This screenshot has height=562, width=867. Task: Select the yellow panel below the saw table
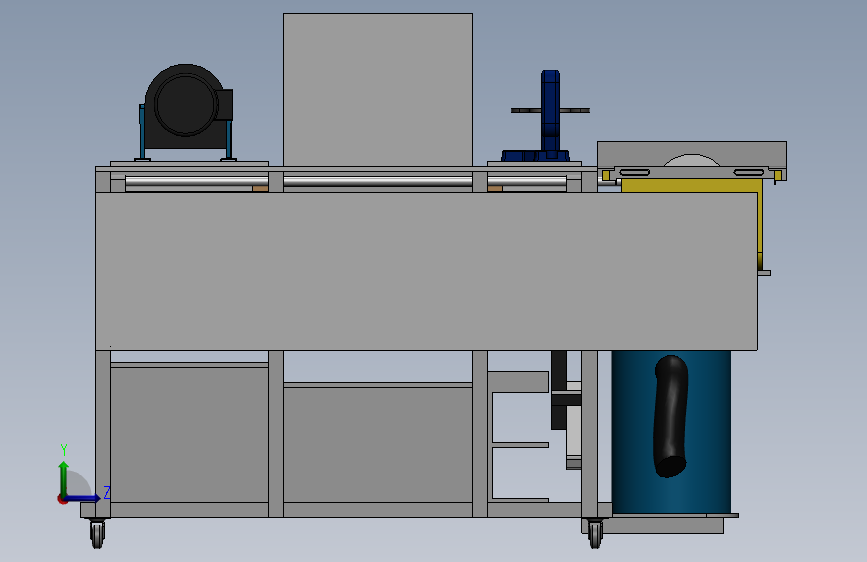[x=691, y=185]
